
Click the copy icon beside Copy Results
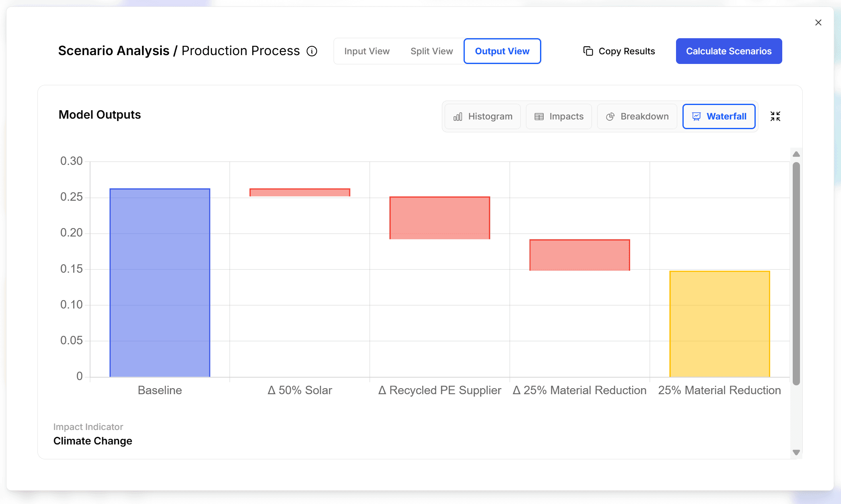point(588,51)
